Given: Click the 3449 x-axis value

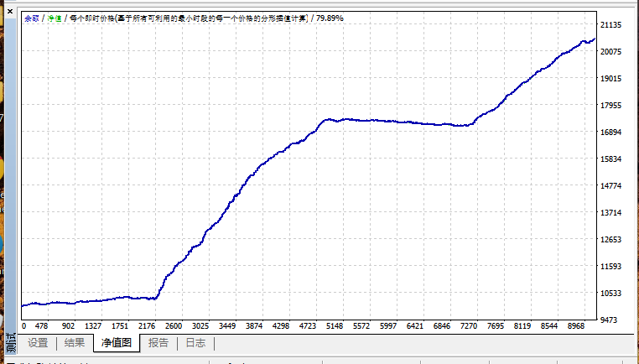Looking at the screenshot, I should pos(227,326).
